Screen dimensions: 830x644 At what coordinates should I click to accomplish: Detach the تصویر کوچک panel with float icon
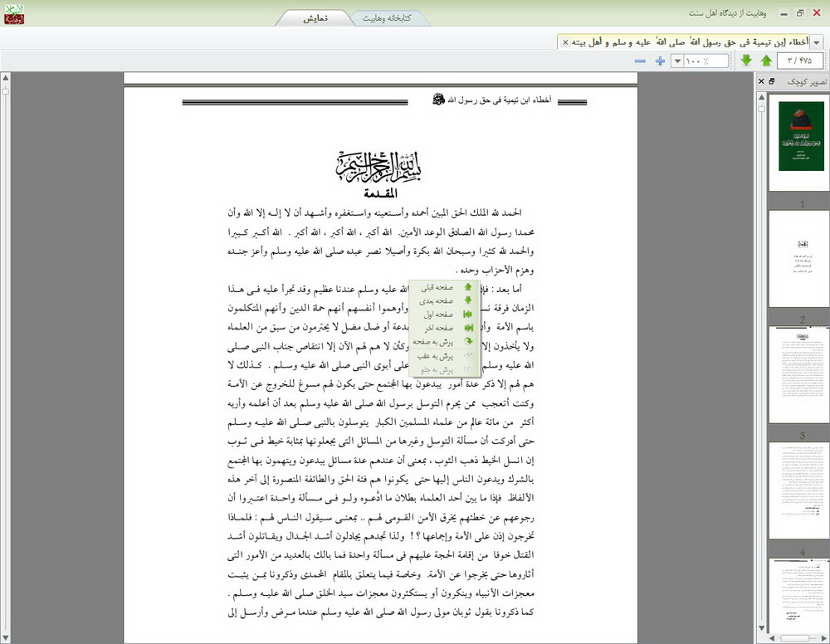coord(771,81)
